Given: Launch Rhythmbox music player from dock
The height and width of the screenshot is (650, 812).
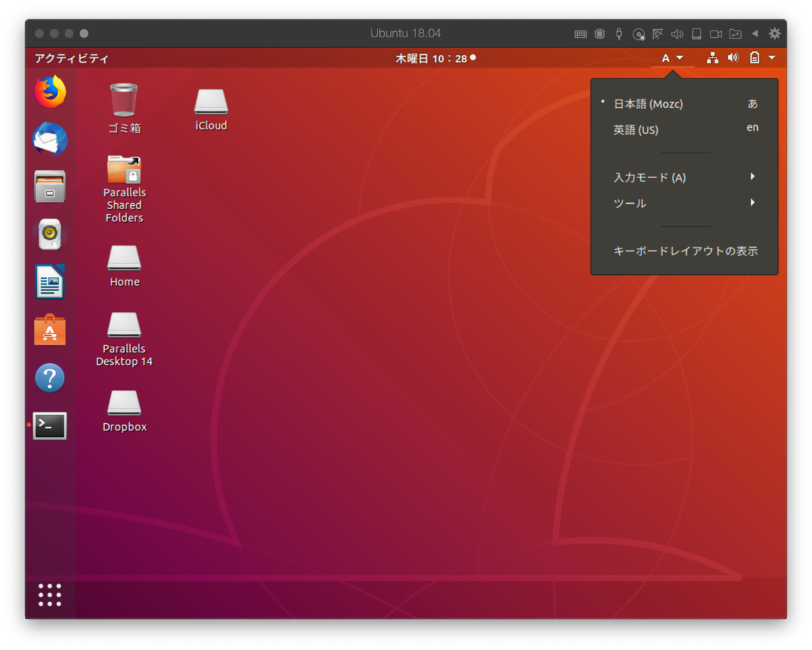Looking at the screenshot, I should tap(50, 234).
